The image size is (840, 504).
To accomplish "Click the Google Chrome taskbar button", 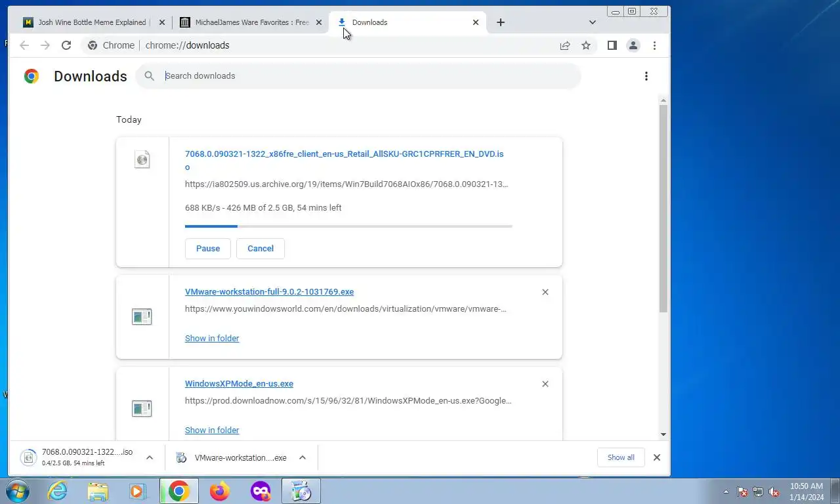I will click(x=179, y=491).
